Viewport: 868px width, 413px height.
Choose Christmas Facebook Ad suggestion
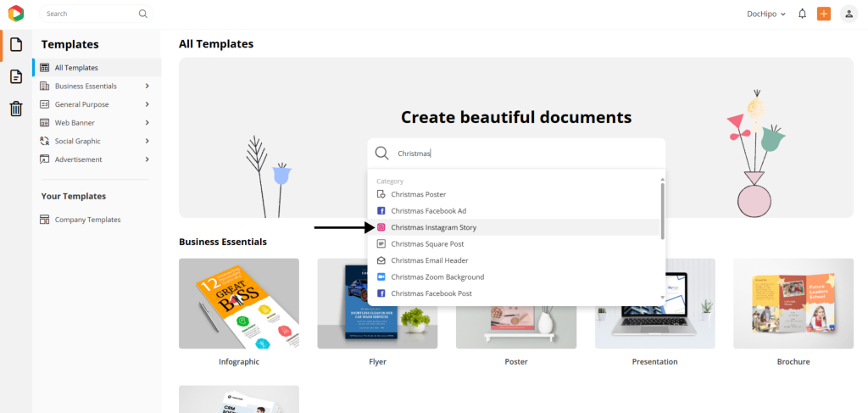514,211
